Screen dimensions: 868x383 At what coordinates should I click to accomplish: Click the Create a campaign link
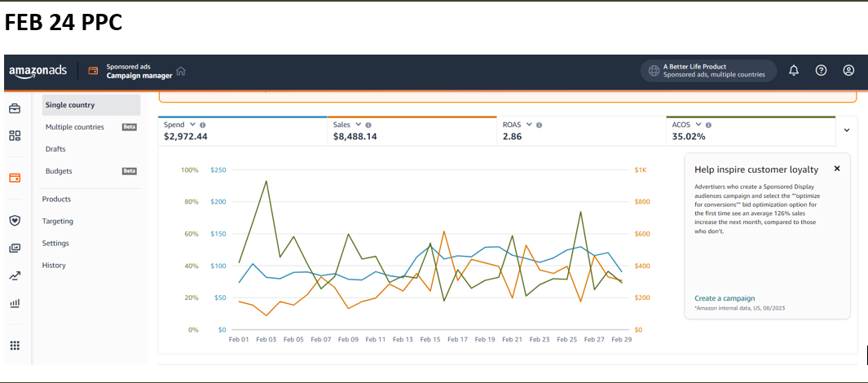pos(725,298)
